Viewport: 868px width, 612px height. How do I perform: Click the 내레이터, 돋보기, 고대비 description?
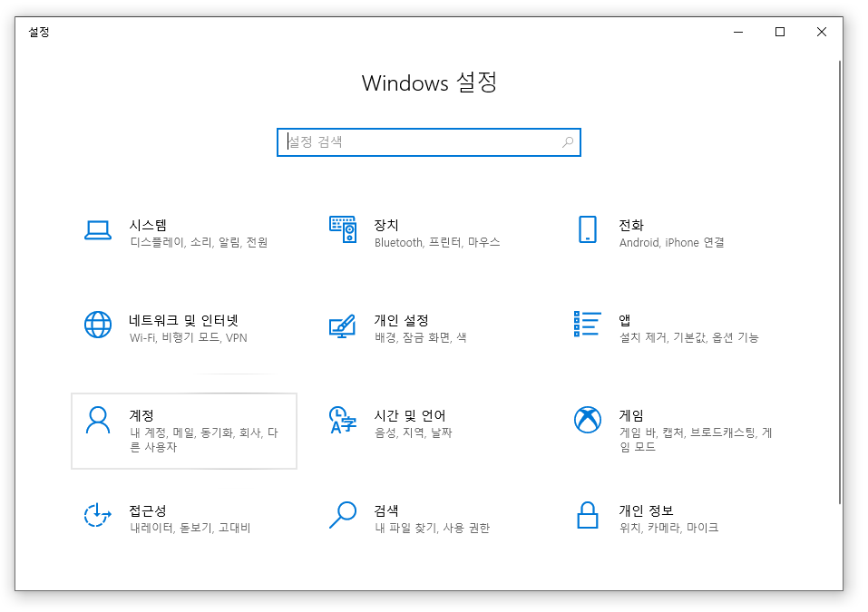coord(190,528)
